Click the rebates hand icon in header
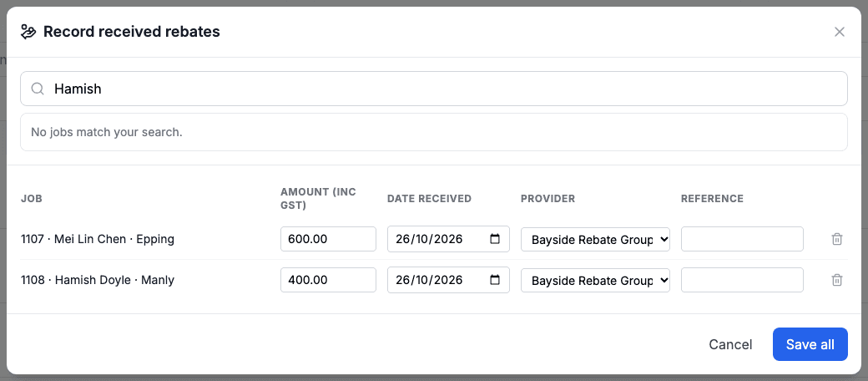Viewport: 868px width, 381px height. coord(28,32)
